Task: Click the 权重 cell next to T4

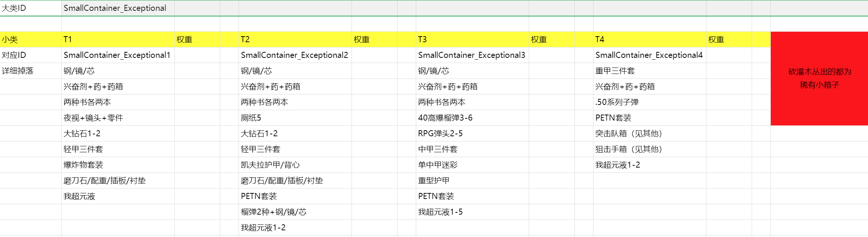Action: point(729,40)
